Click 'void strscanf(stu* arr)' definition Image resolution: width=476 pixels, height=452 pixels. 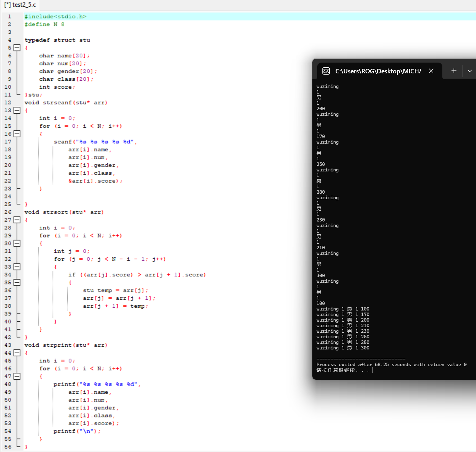pos(66,103)
